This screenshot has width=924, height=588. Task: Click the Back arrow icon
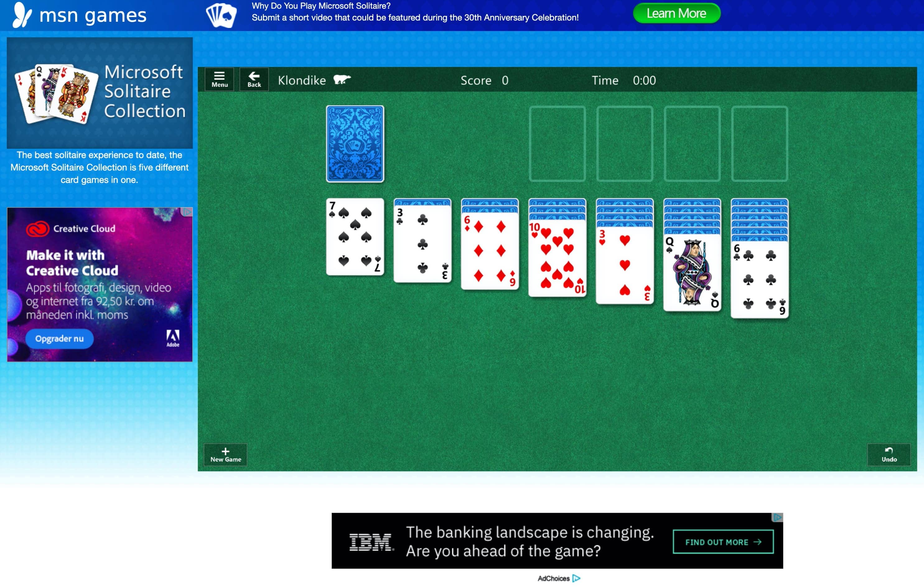pos(254,79)
